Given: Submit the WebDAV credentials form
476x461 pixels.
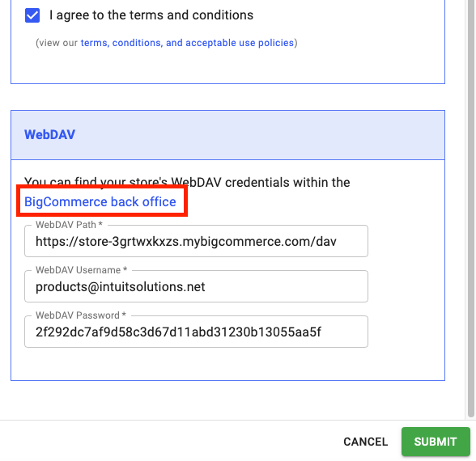Looking at the screenshot, I should 436,442.
